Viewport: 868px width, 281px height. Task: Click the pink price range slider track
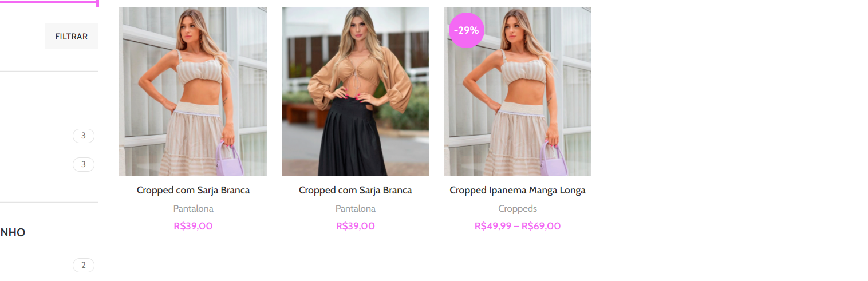pos(48,2)
